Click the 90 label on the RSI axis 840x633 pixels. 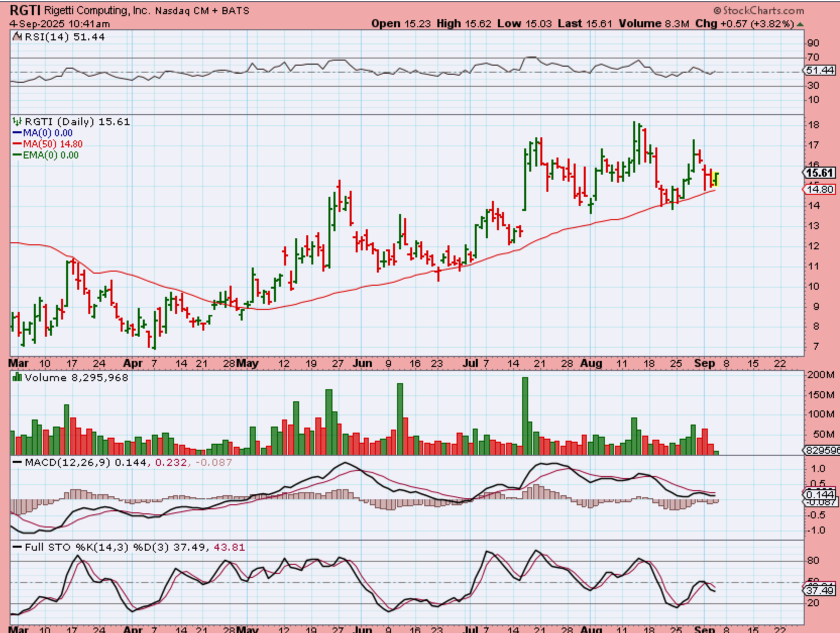tap(813, 43)
